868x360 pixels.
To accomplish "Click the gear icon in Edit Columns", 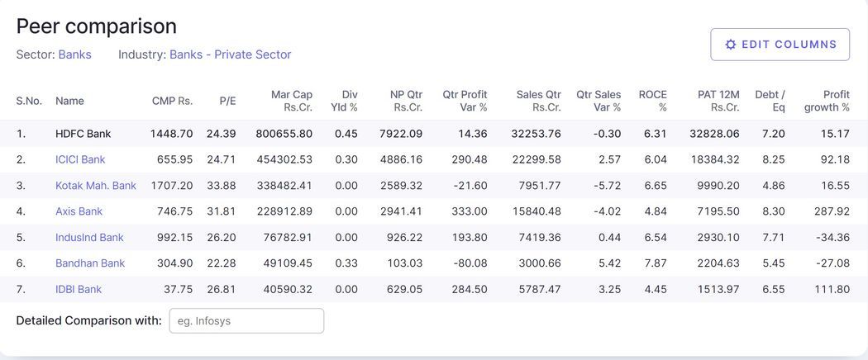I will (x=730, y=45).
